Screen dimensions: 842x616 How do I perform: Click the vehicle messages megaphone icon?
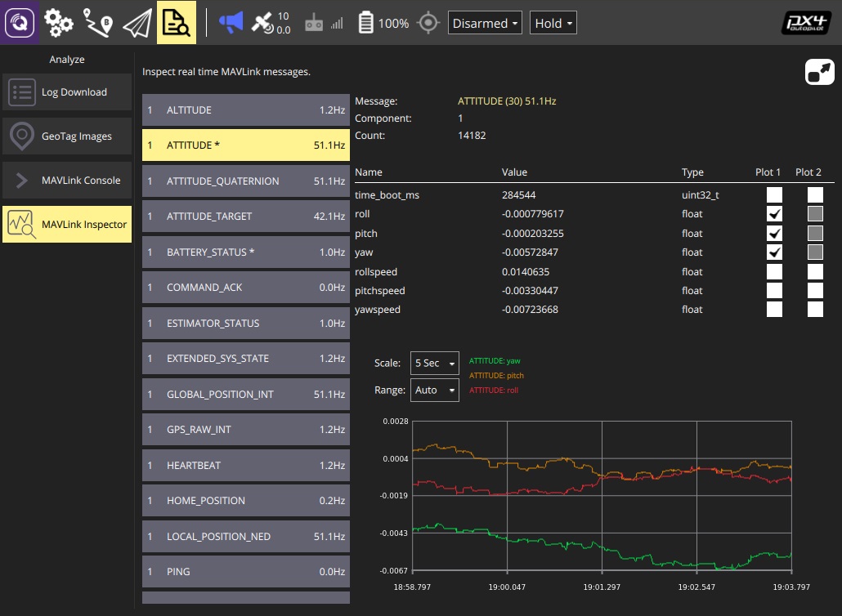[231, 23]
